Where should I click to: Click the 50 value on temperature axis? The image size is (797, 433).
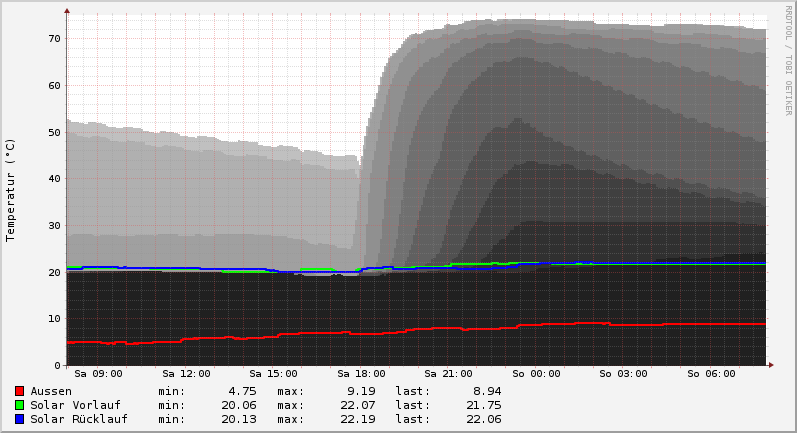tap(55, 132)
